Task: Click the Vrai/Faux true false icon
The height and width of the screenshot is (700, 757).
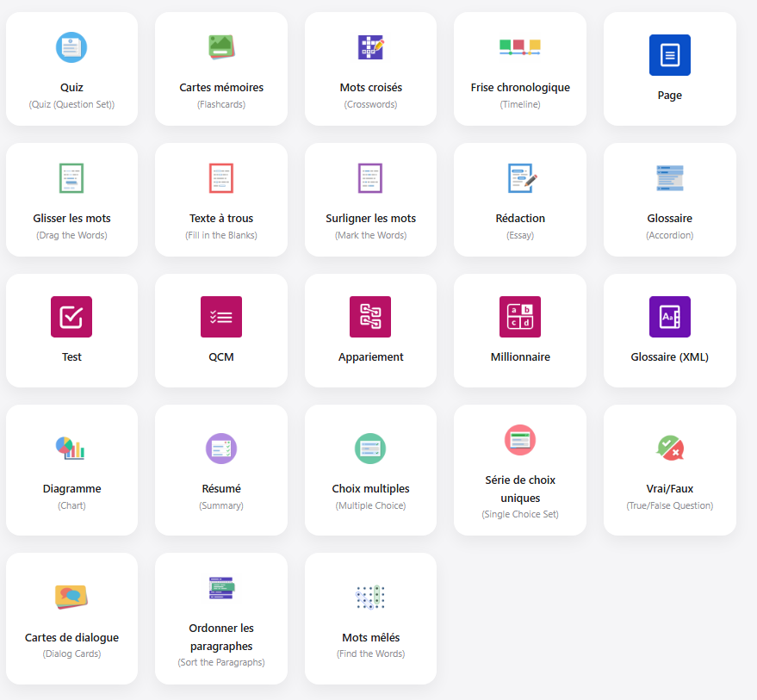Action: point(669,449)
